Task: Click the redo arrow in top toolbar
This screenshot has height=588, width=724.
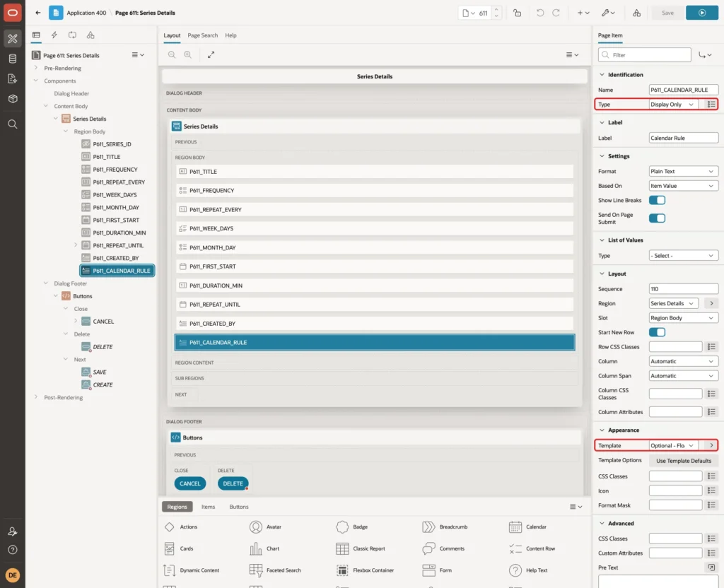Action: (x=556, y=13)
